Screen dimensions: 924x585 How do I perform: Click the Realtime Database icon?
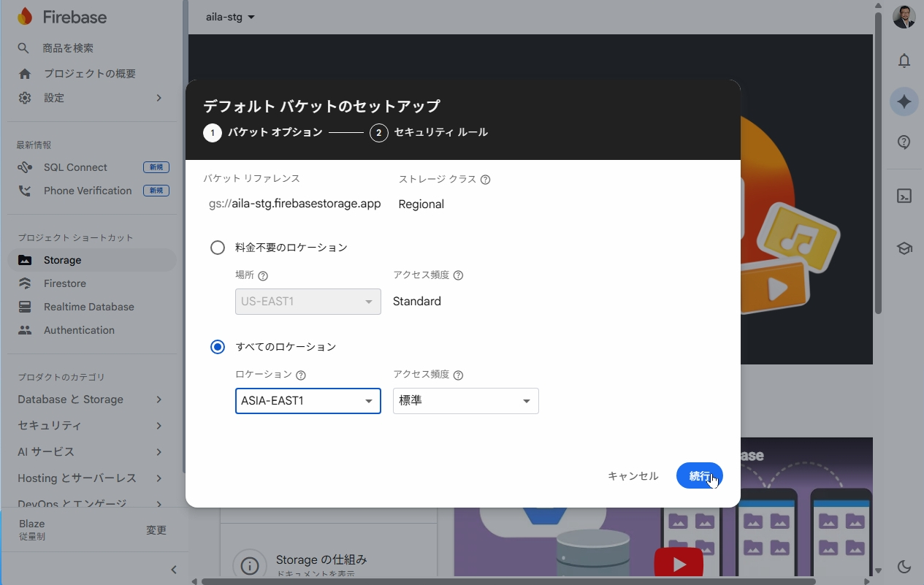(25, 307)
